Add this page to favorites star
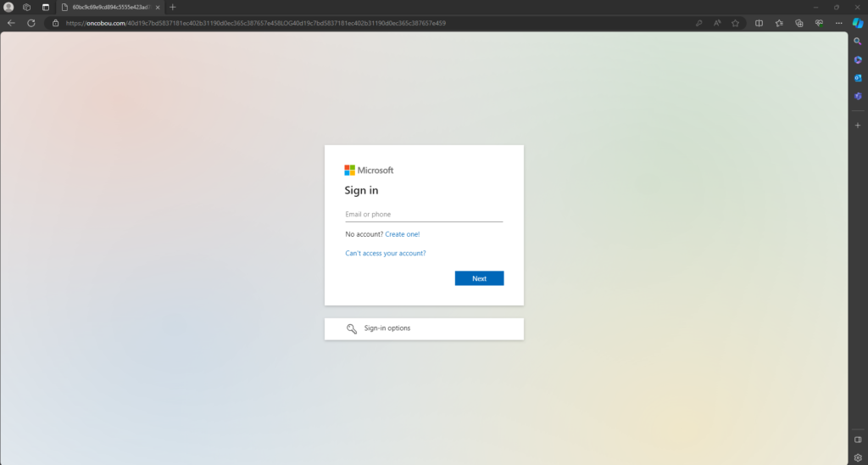Screen dimensions: 868x465 (735, 23)
